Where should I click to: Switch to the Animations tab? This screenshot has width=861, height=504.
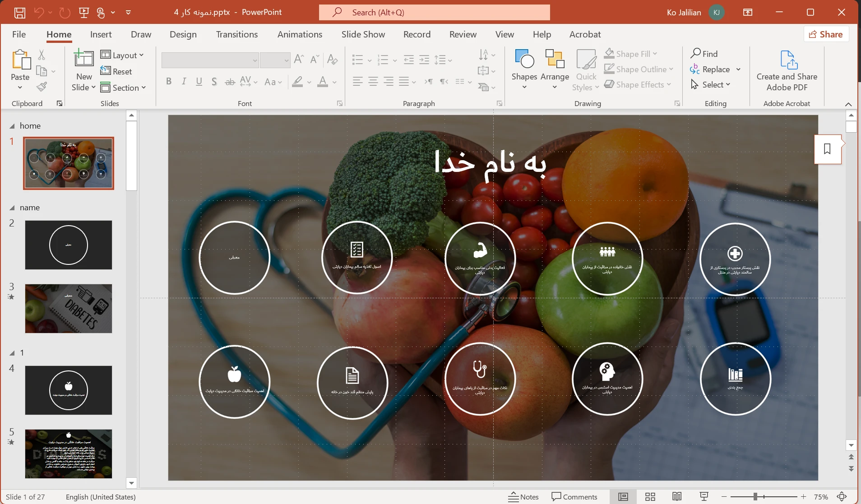pos(300,34)
